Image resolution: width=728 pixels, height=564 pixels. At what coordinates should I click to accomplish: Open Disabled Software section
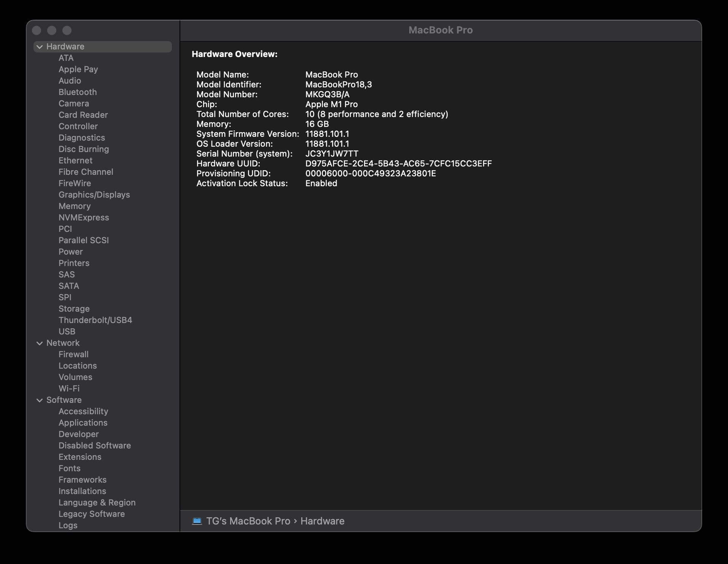[x=95, y=446]
